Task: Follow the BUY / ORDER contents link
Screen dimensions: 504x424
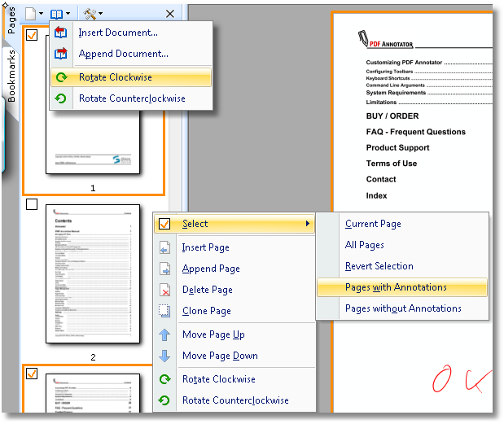Action: pyautogui.click(x=392, y=116)
